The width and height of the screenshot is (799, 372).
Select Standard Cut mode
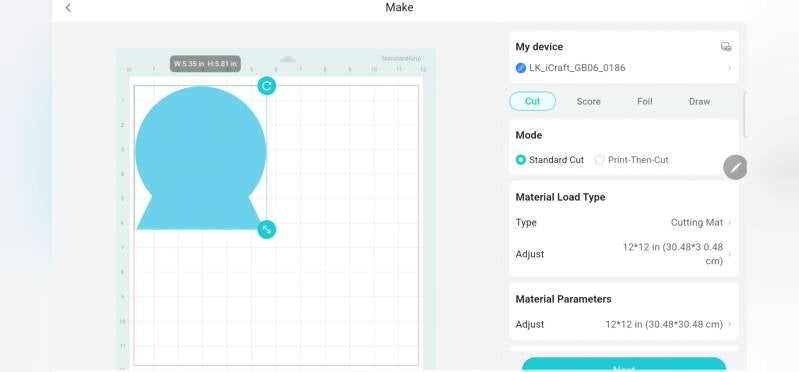(x=550, y=160)
